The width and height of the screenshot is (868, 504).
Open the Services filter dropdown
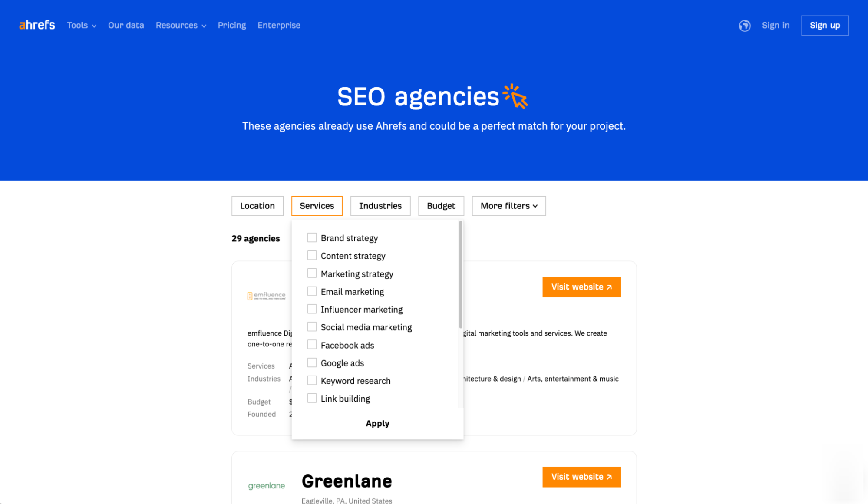(x=317, y=206)
